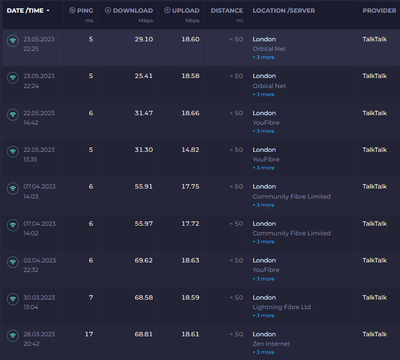Select the ping value 17
This screenshot has height=360, width=400.
pos(89,334)
